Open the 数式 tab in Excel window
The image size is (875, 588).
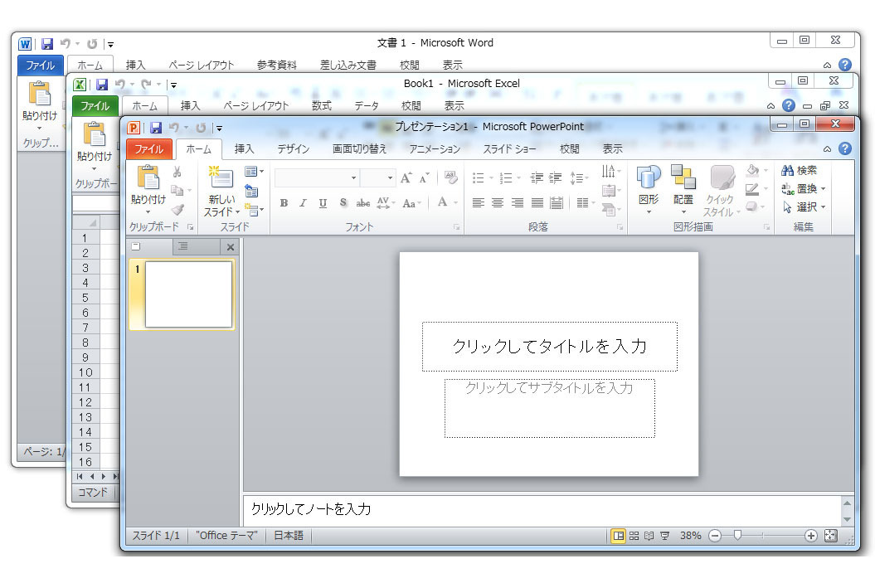tap(321, 105)
